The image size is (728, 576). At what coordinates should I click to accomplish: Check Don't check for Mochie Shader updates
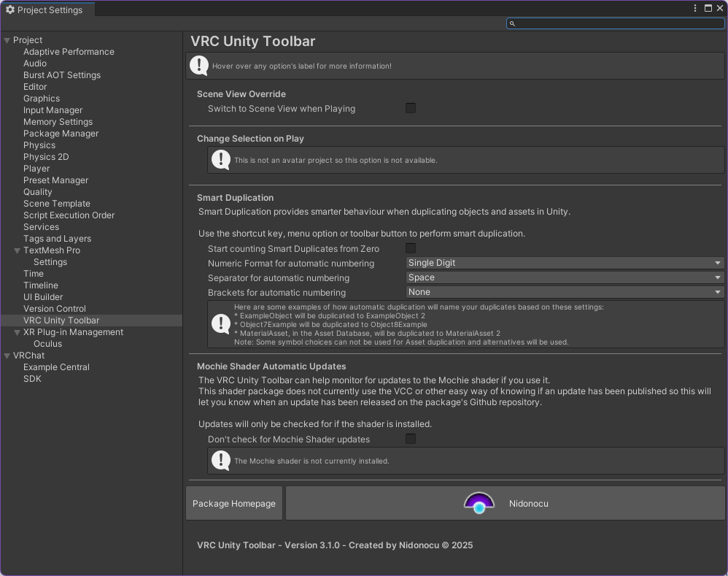(x=411, y=439)
